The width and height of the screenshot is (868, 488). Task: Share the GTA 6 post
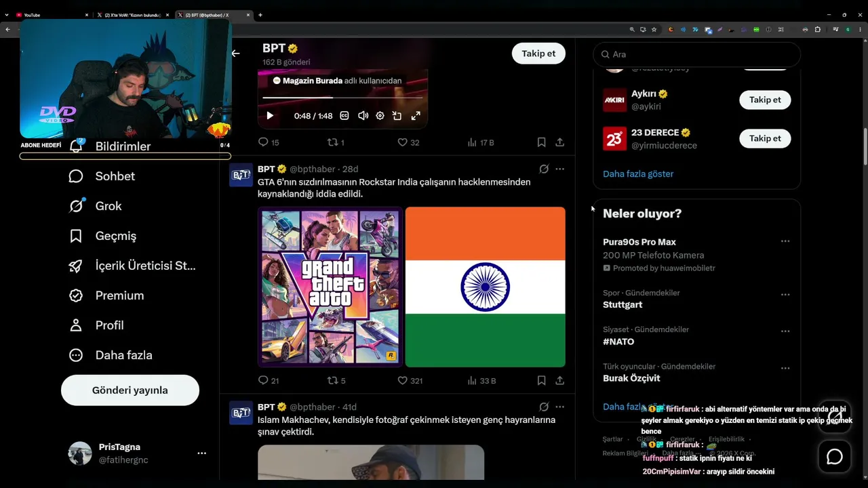click(559, 381)
